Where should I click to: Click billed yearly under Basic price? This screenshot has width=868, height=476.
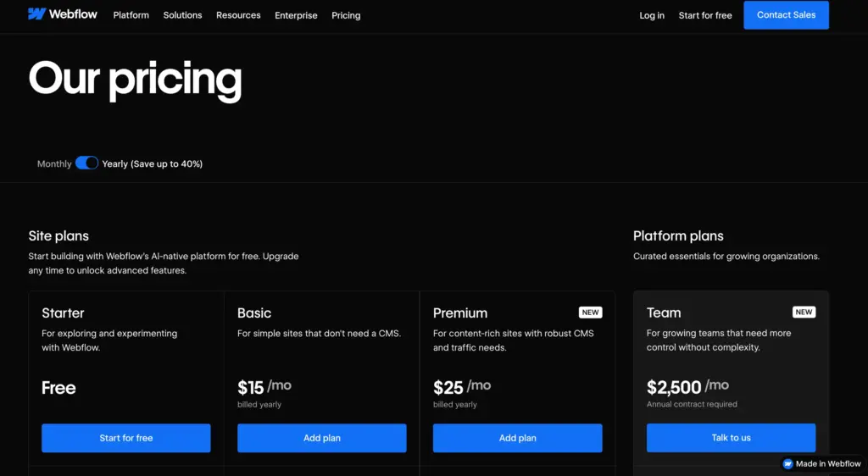click(259, 405)
